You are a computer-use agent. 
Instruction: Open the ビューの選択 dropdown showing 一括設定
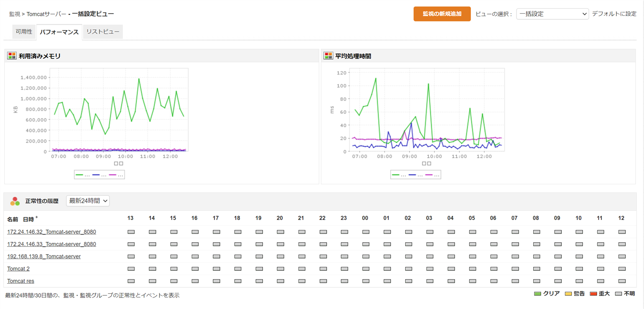[553, 14]
